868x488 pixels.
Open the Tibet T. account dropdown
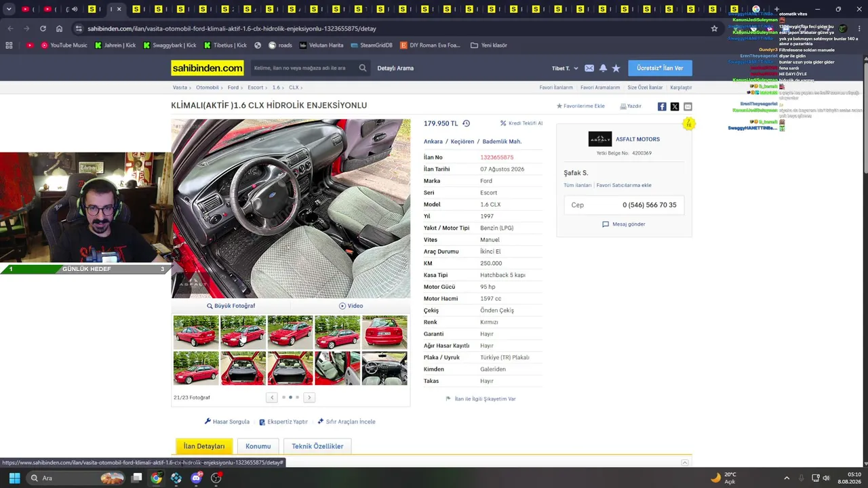[565, 68]
